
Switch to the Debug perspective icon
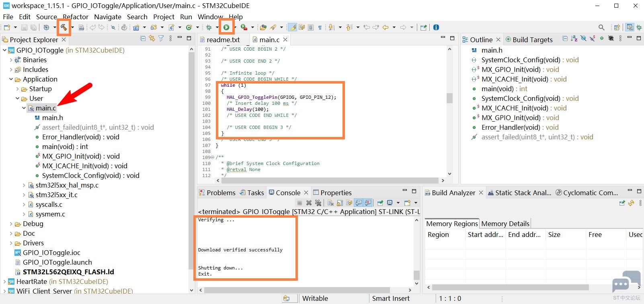click(639, 27)
